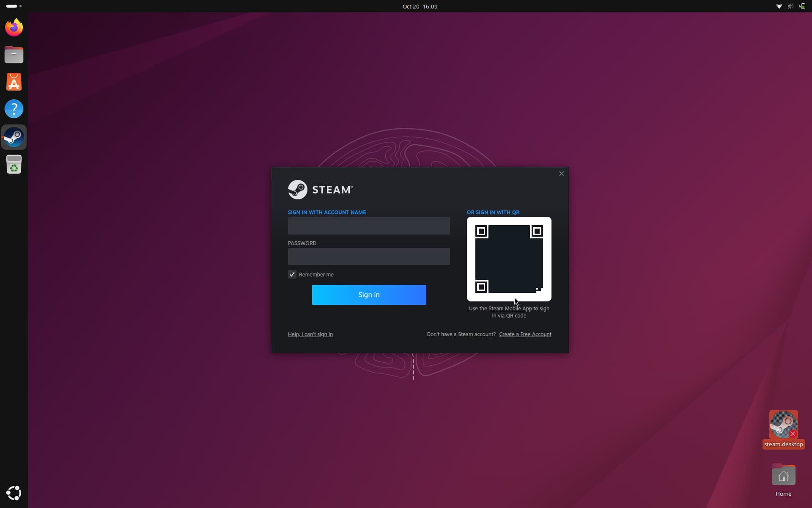Launch Firefox from the dock
The width and height of the screenshot is (812, 508).
(14, 27)
